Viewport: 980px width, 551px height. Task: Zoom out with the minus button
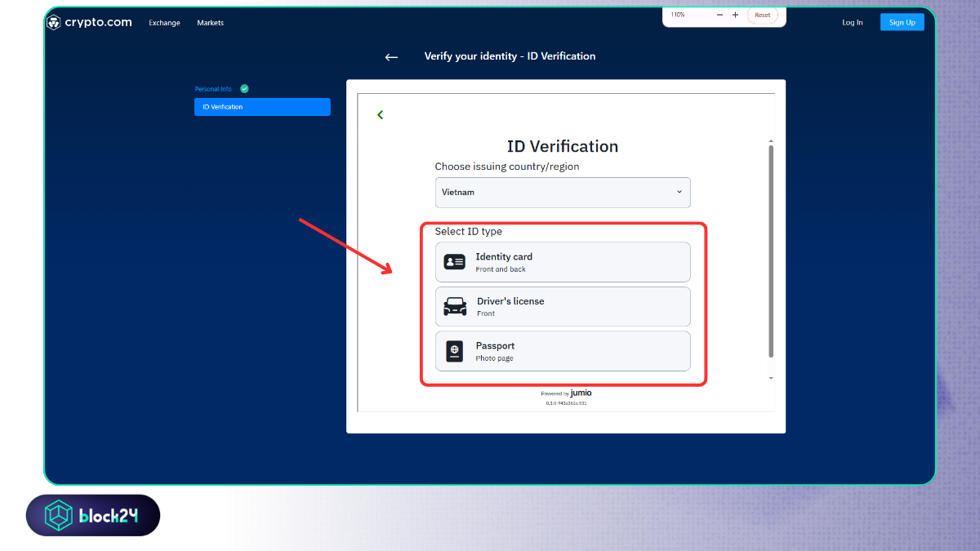(x=719, y=15)
